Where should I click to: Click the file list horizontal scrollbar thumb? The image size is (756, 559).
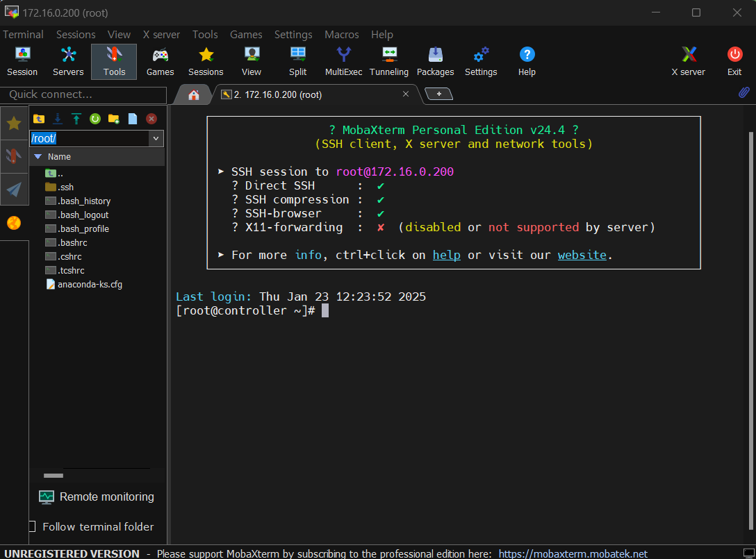53,476
